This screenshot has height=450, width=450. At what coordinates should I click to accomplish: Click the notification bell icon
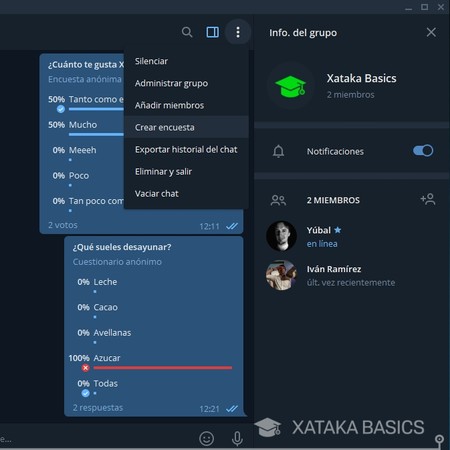(x=278, y=151)
